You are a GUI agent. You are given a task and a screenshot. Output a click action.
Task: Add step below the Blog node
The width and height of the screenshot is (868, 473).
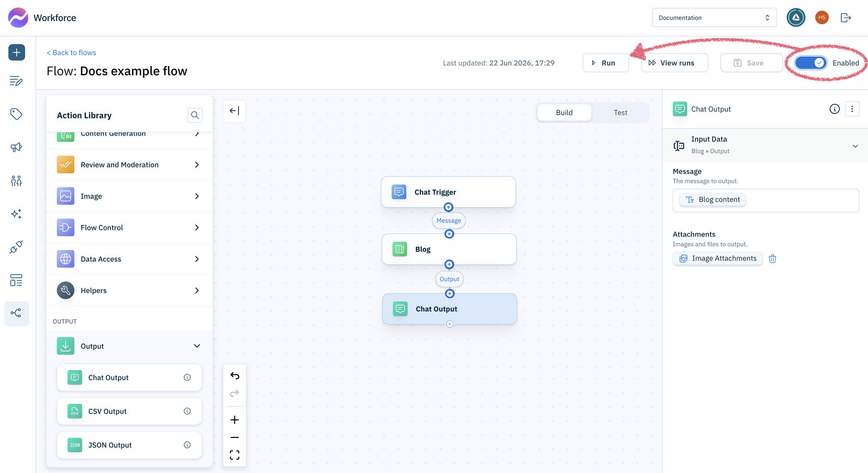[449, 264]
